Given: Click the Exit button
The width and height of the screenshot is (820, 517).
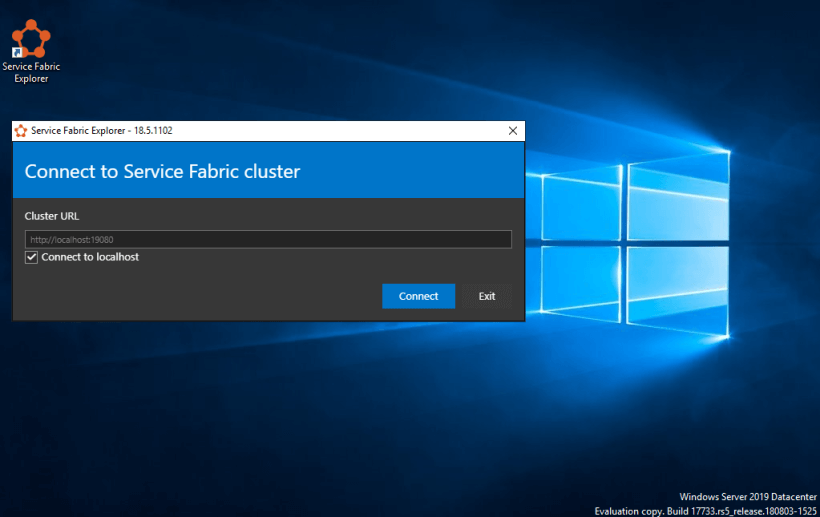Looking at the screenshot, I should click(x=486, y=296).
